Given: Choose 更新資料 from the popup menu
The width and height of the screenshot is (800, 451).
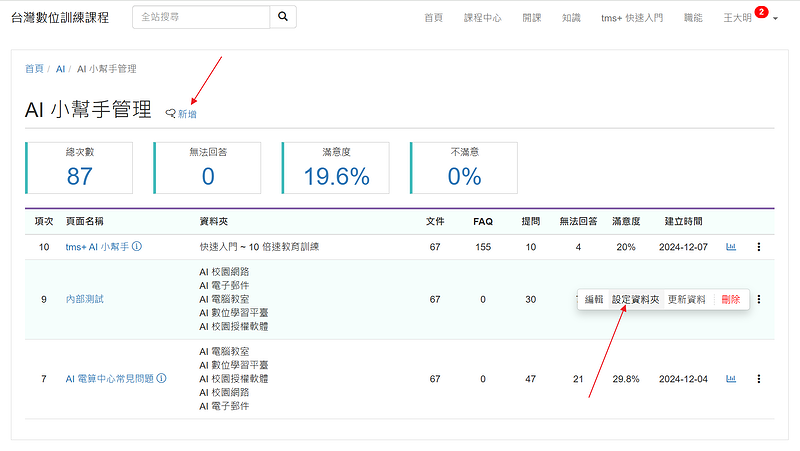Looking at the screenshot, I should 687,299.
